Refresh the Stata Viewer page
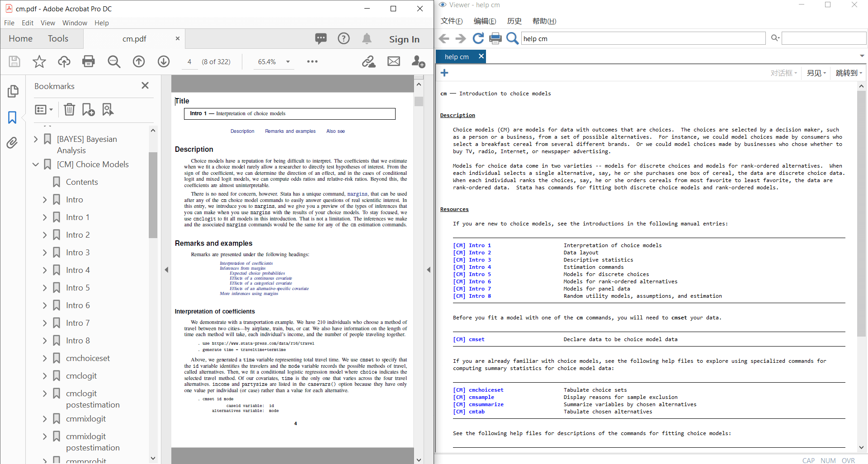The width and height of the screenshot is (868, 464). [x=478, y=39]
